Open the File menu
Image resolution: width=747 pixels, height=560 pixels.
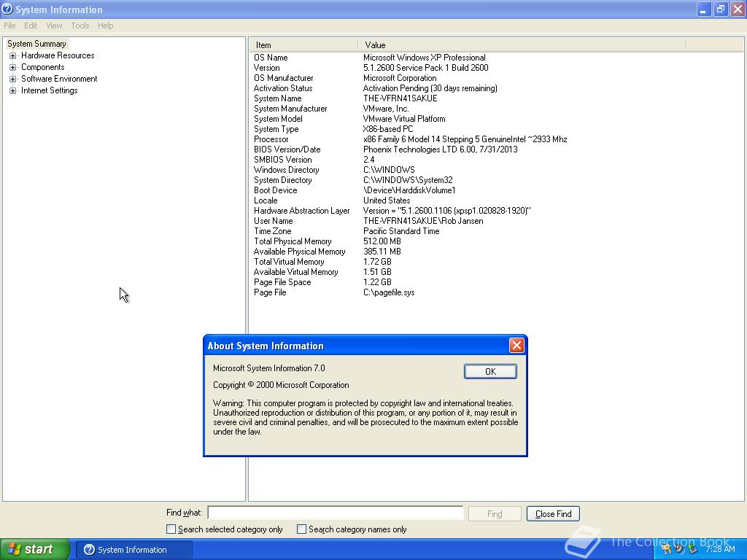click(x=9, y=26)
